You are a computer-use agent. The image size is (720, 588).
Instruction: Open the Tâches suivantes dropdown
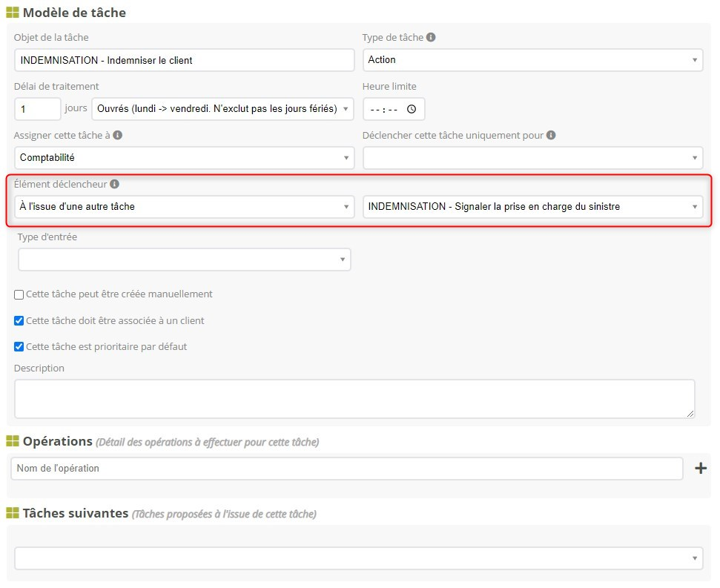(x=359, y=558)
